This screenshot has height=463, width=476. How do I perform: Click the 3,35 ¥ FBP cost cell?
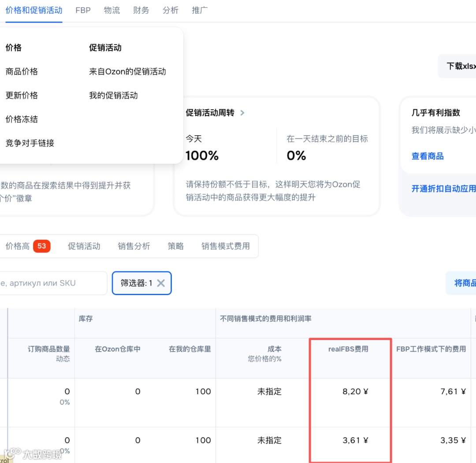tap(453, 440)
